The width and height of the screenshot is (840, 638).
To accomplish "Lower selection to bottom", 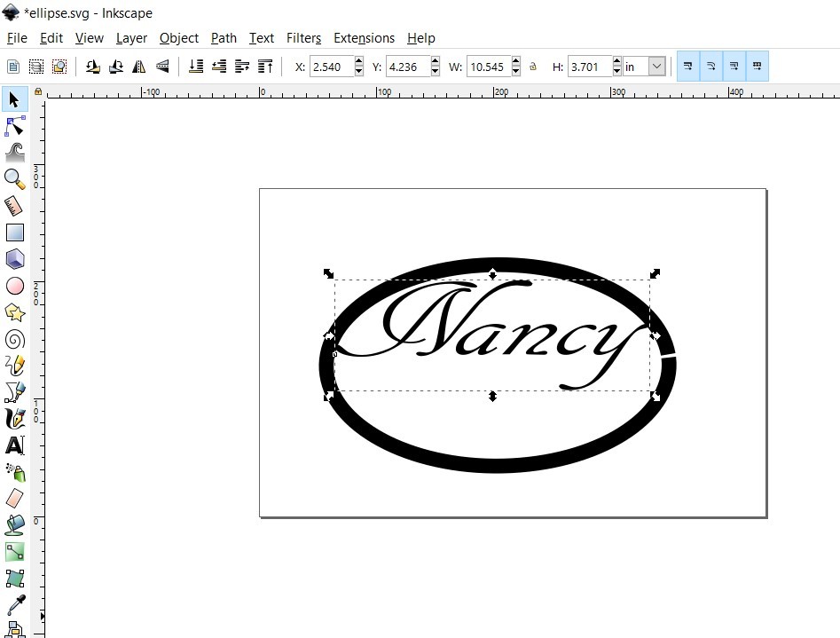I will pos(196,67).
